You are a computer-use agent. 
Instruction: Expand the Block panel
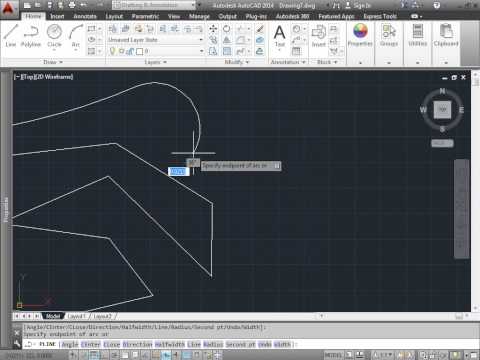click(x=327, y=62)
